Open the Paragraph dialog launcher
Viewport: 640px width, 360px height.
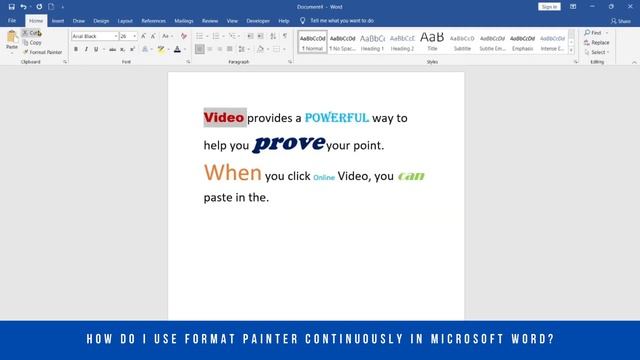[x=290, y=62]
